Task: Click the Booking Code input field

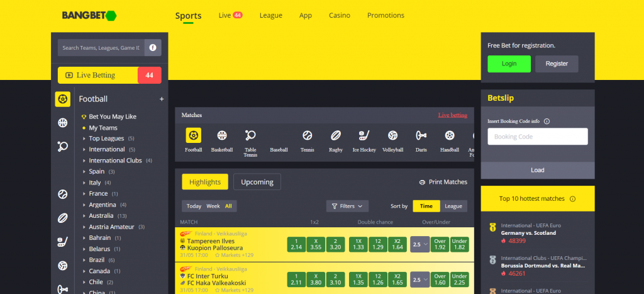Action: click(538, 137)
